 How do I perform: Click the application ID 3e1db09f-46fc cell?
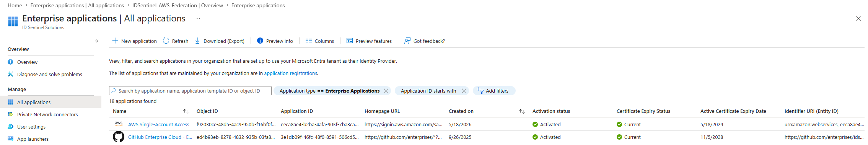(x=320, y=137)
